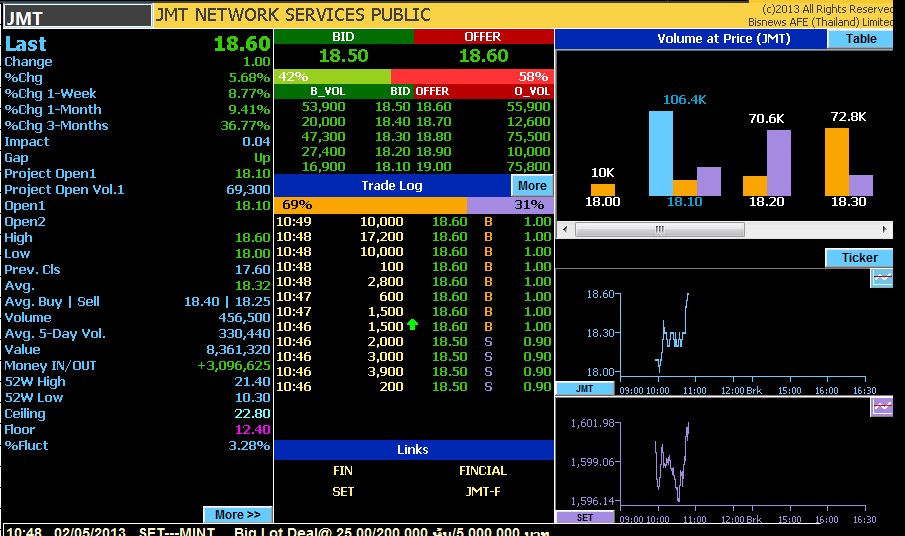The image size is (905, 536).
Task: Click the green up arrow in trade log
Action: coord(412,325)
